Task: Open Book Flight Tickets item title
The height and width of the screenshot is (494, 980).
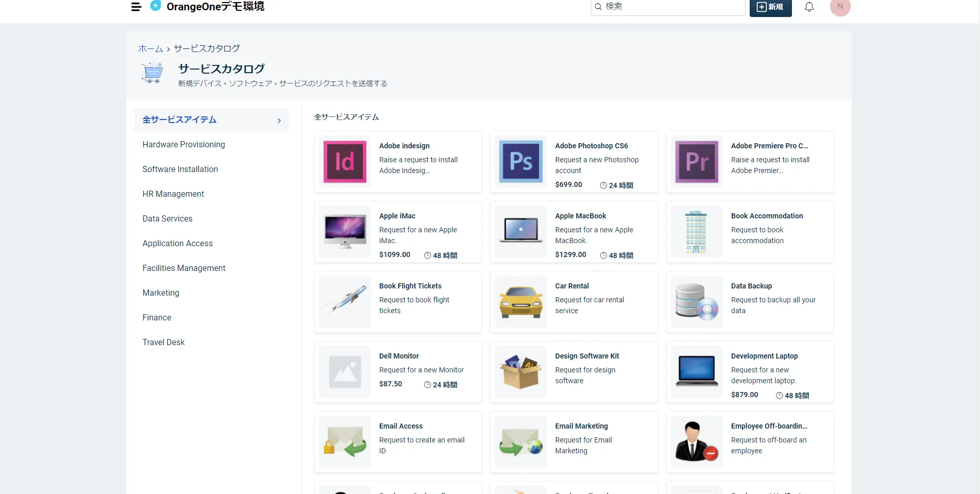Action: pyautogui.click(x=410, y=286)
